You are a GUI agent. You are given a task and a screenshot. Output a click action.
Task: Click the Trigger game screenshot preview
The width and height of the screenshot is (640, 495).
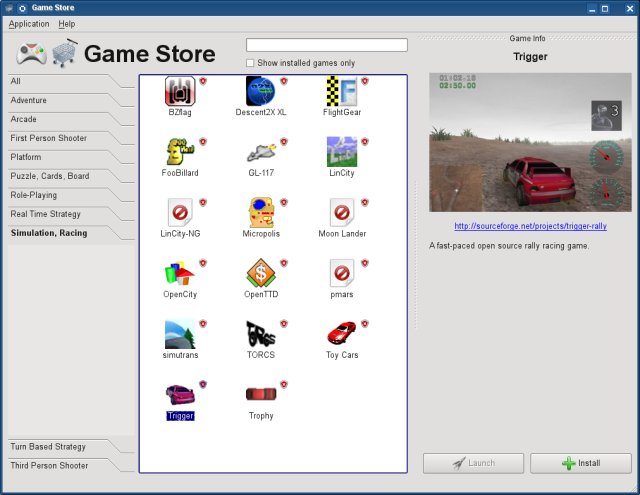(529, 141)
